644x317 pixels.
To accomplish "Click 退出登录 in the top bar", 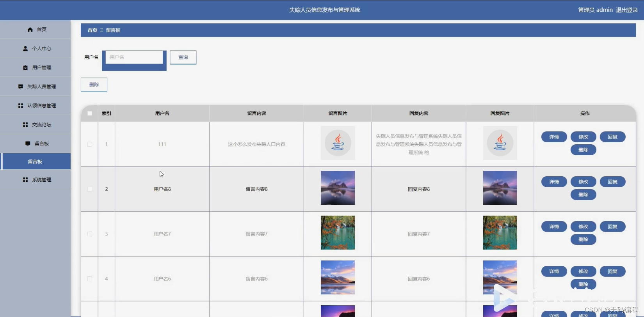I will tap(627, 10).
